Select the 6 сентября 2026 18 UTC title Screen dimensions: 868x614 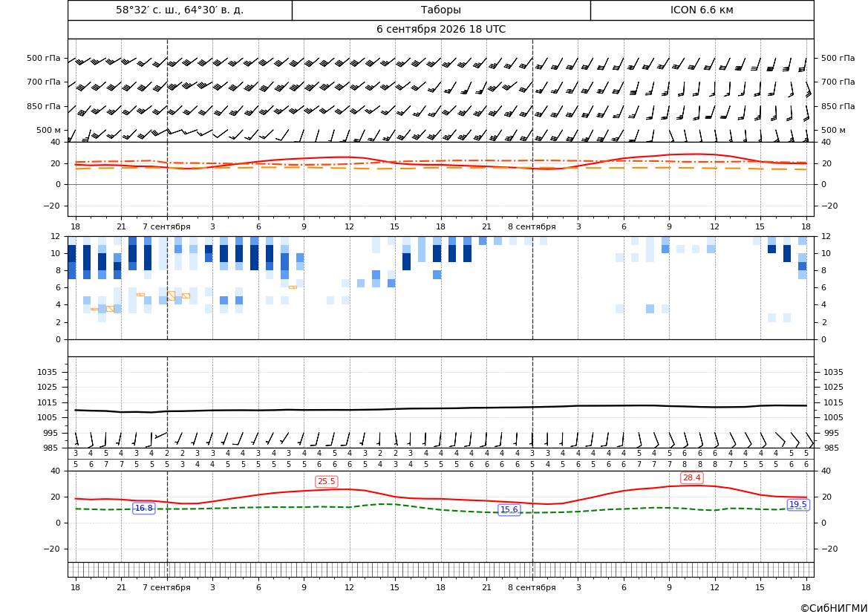coord(440,30)
